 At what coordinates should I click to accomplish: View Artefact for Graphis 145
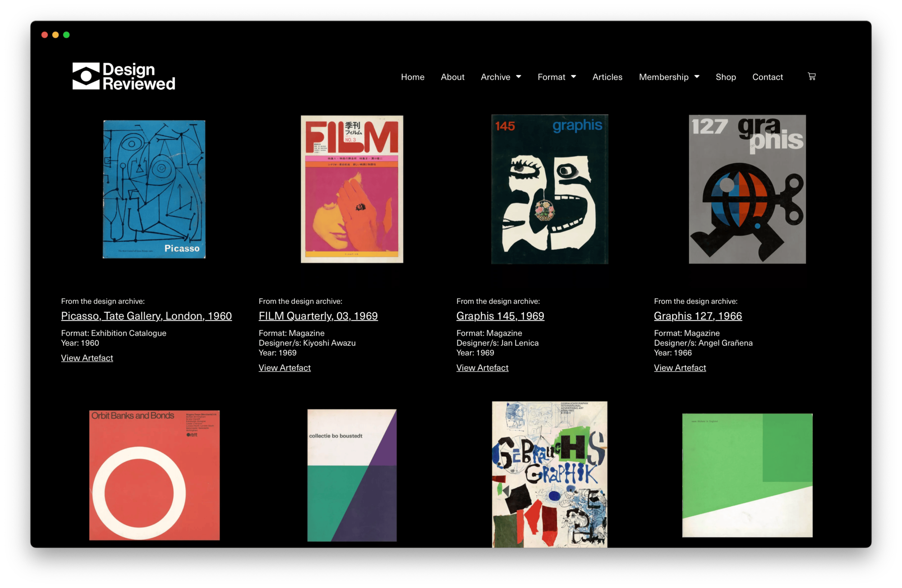pos(482,368)
